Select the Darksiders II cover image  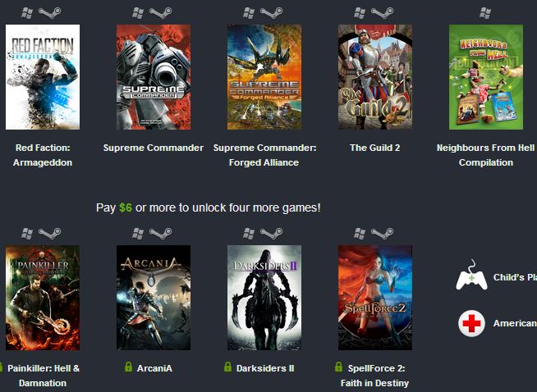tap(264, 298)
